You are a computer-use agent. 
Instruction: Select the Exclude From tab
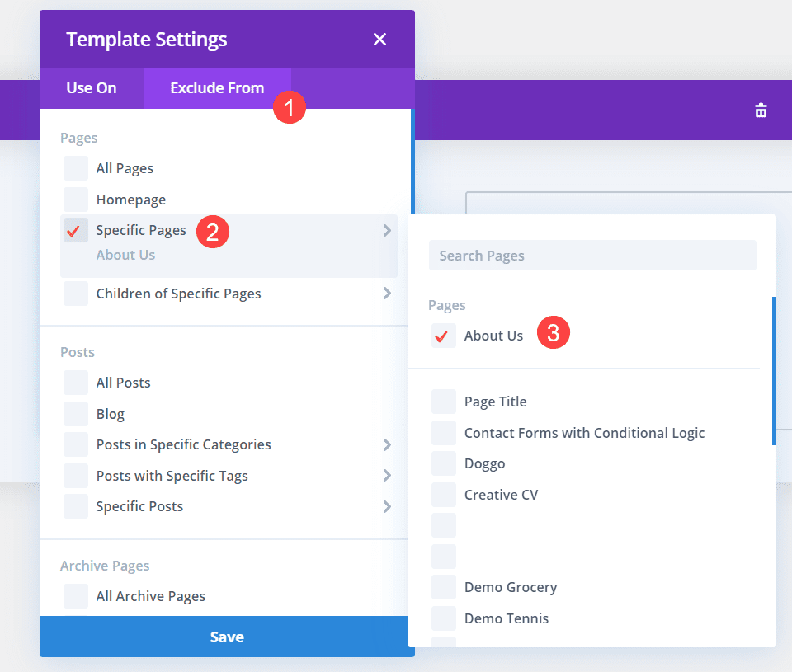pos(217,88)
